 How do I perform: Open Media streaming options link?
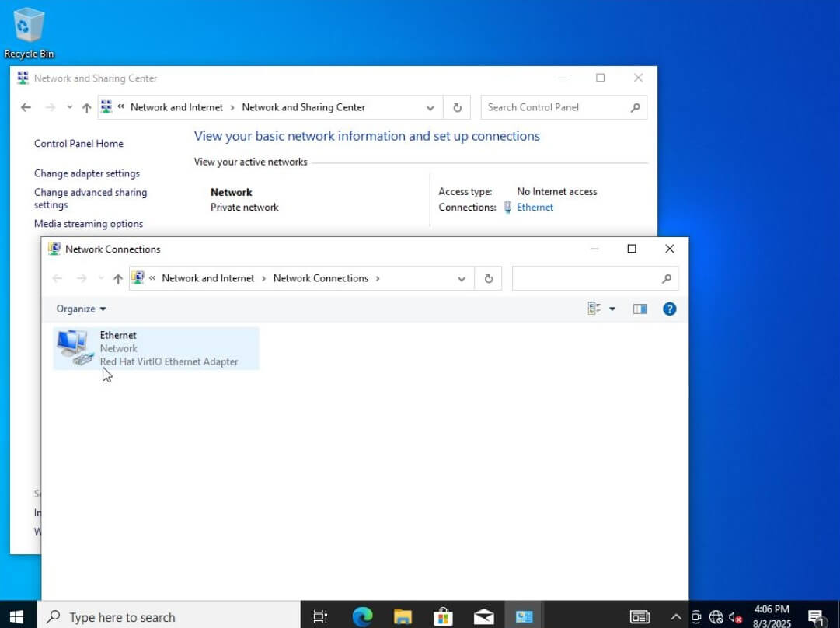point(89,224)
